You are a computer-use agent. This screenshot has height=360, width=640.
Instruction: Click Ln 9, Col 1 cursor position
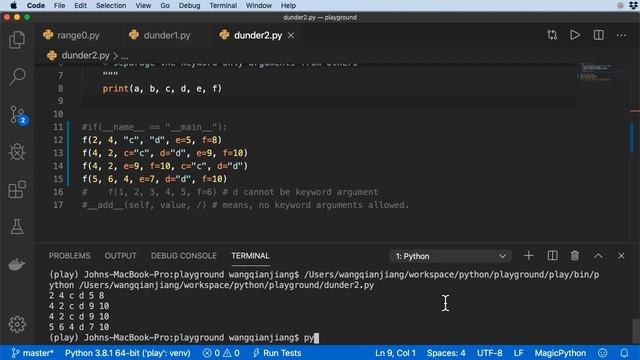coord(395,353)
